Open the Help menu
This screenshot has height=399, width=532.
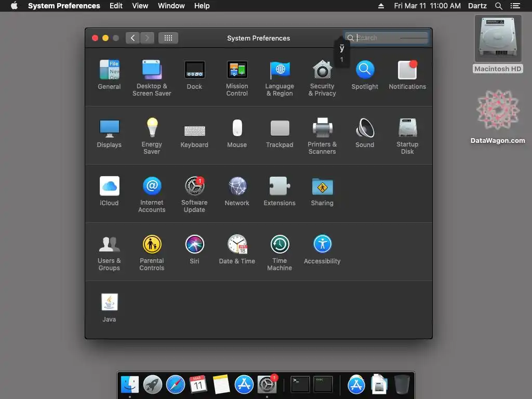tap(202, 6)
